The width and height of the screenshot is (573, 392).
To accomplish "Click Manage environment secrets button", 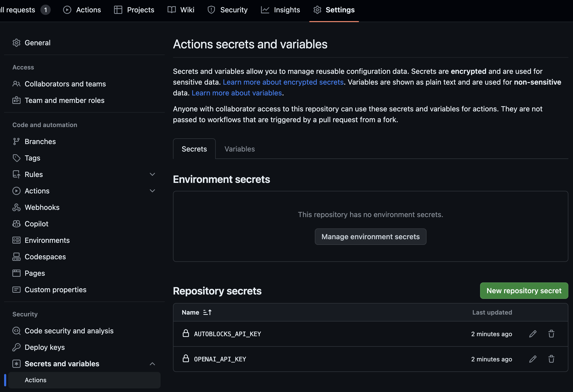I will (x=370, y=236).
